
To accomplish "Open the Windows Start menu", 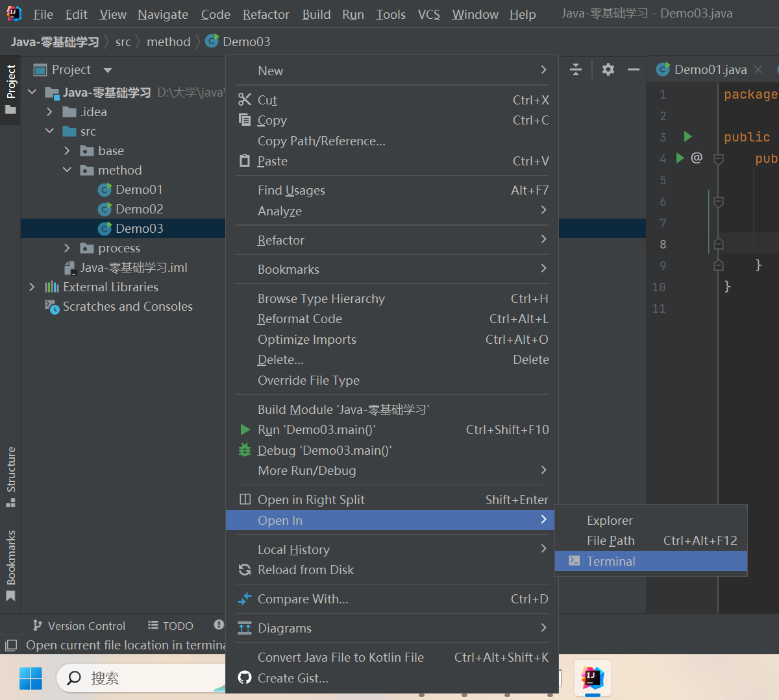I will coord(31,679).
